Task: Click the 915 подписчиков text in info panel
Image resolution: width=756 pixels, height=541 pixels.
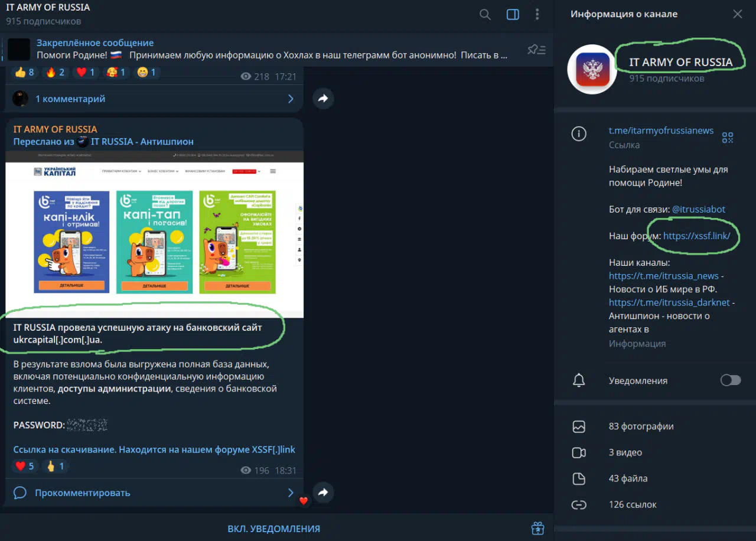Action: coord(667,78)
